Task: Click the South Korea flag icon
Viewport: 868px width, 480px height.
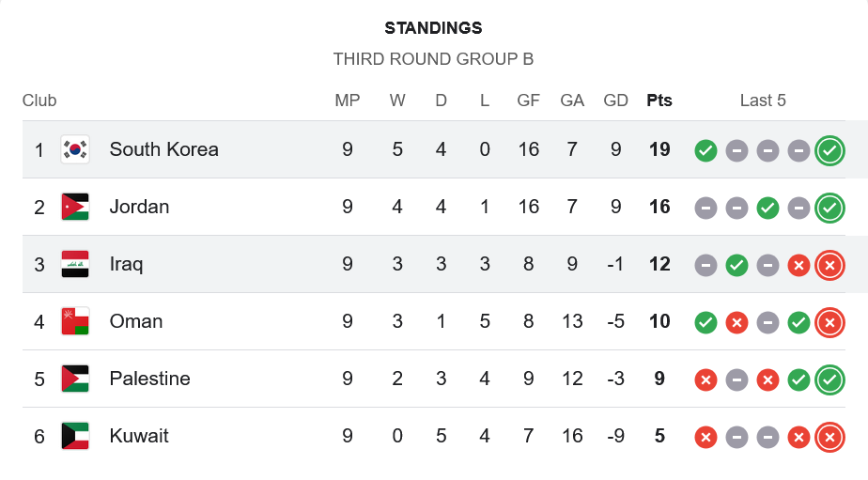Action: pyautogui.click(x=75, y=149)
